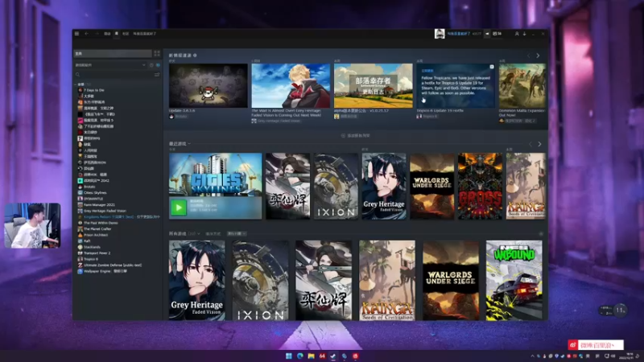Open the Tropico 6 Update 19 Hotfix card

coord(456,85)
